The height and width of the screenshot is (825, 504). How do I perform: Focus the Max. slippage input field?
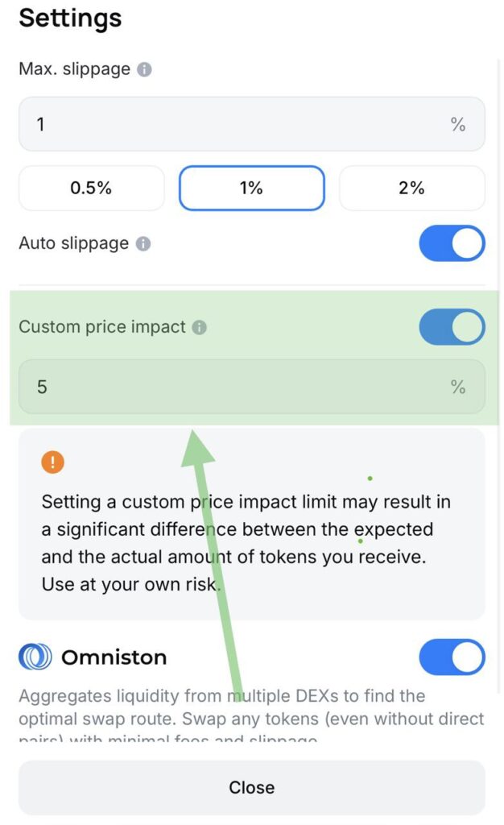pyautogui.click(x=233, y=124)
